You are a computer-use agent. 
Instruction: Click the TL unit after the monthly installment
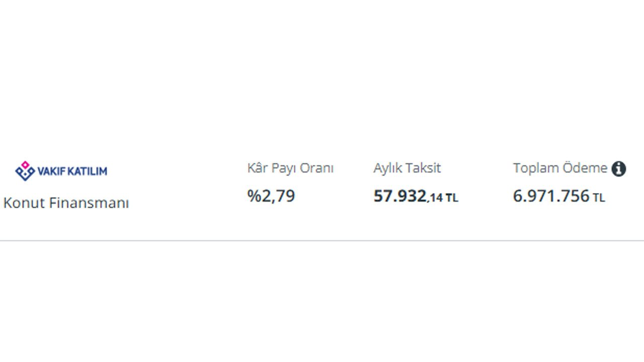452,198
